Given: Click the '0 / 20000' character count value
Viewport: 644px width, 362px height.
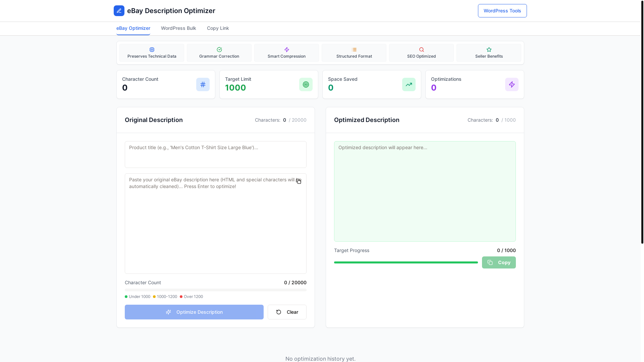Looking at the screenshot, I should click(x=295, y=283).
